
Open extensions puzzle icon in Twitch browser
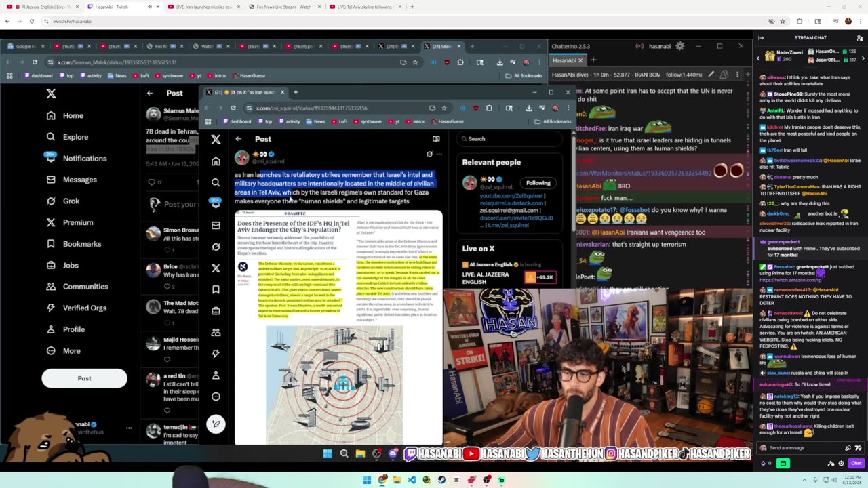pos(800,21)
